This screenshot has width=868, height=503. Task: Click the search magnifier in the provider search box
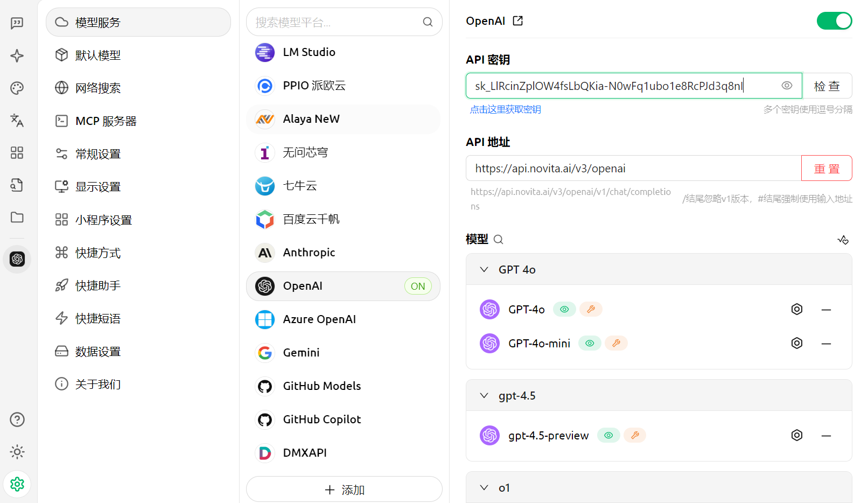click(x=428, y=22)
